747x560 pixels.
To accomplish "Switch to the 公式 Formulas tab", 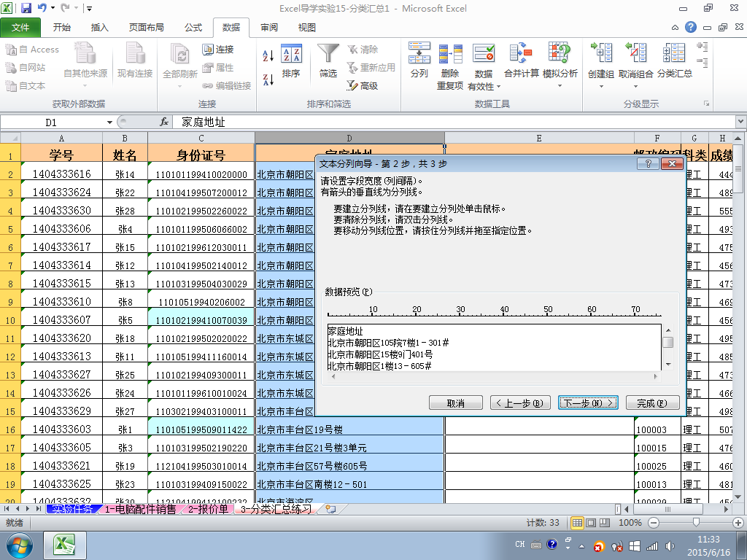I will [193, 28].
